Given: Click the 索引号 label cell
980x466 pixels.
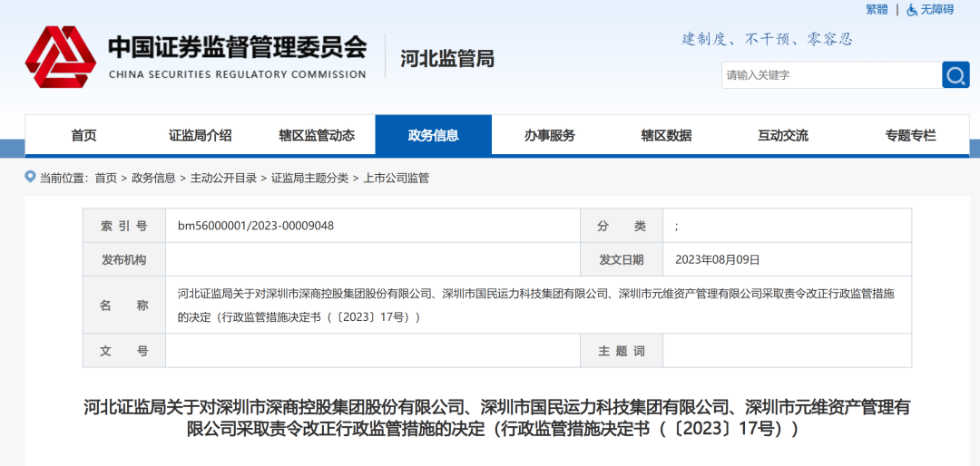Looking at the screenshot, I should pyautogui.click(x=124, y=226).
